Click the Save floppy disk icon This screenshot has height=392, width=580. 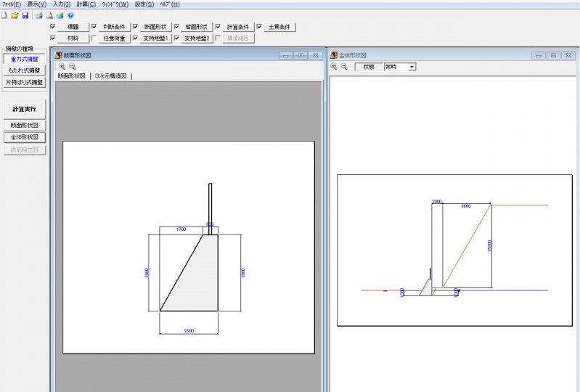coord(25,15)
